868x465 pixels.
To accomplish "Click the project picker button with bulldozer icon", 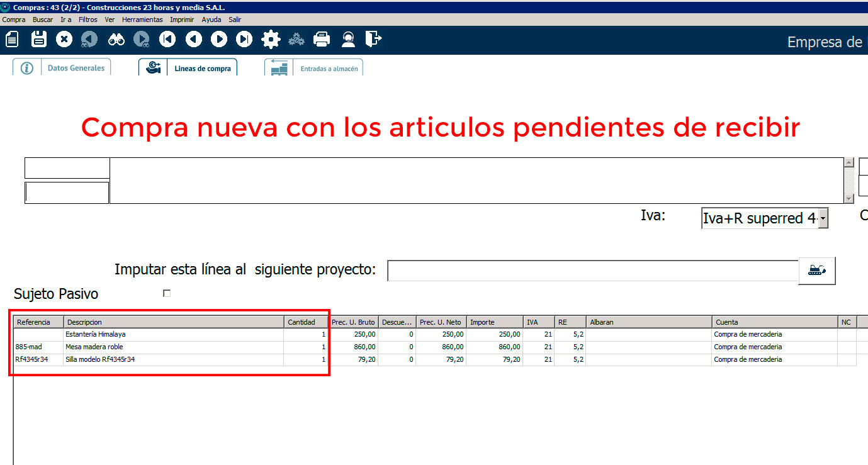I will point(816,271).
